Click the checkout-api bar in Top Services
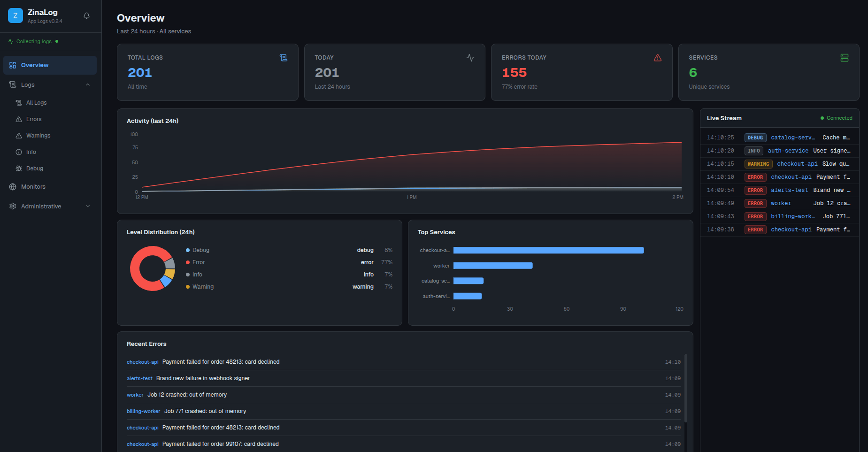 (548, 251)
